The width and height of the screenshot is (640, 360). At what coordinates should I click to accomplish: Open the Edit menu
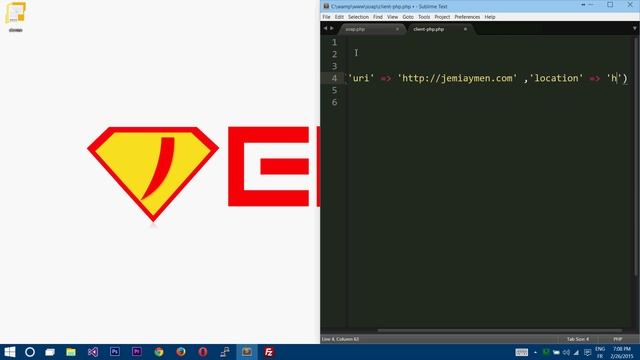pyautogui.click(x=339, y=17)
